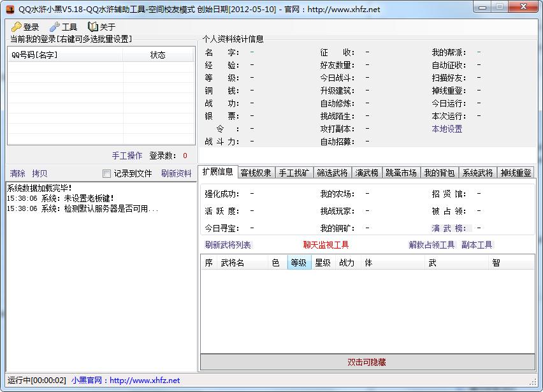
Task: Click the app icon in title bar
Action: coord(10,8)
